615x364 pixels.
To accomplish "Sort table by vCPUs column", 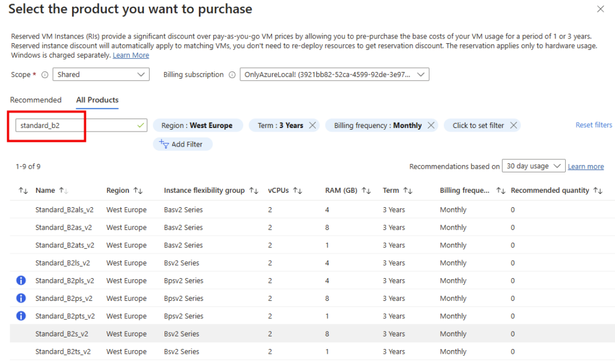I will pyautogui.click(x=298, y=190).
